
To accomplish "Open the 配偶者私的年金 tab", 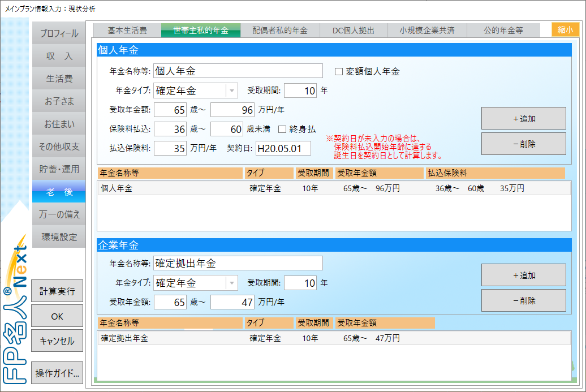I will point(280,31).
